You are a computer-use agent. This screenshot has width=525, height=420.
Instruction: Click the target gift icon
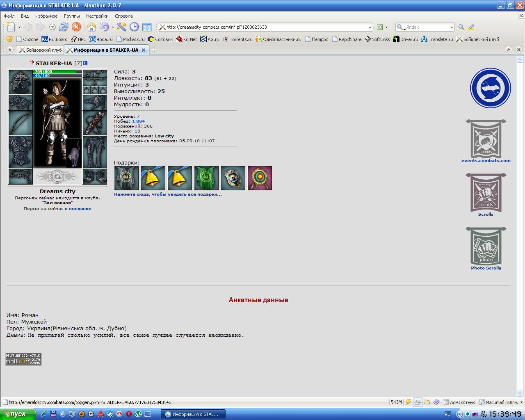[260, 178]
